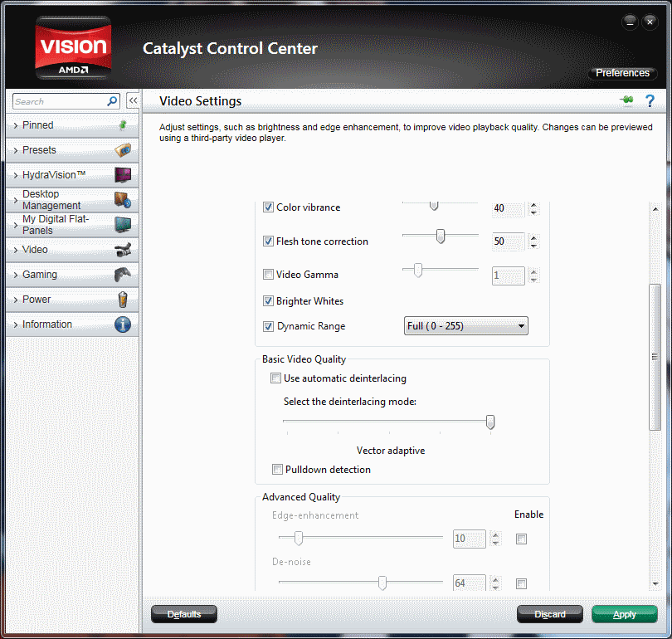Click the scrollbar down arrow
Image resolution: width=672 pixels, height=639 pixels.
[655, 583]
